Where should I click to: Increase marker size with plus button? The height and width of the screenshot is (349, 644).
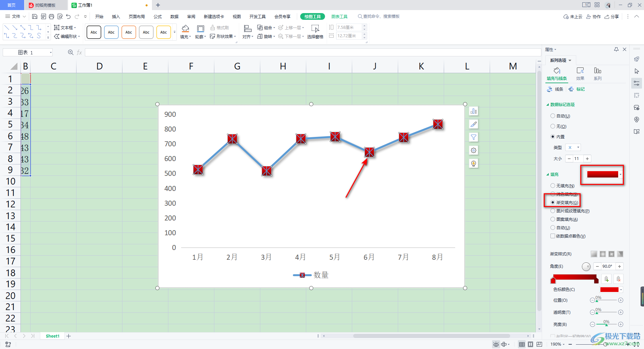click(587, 159)
